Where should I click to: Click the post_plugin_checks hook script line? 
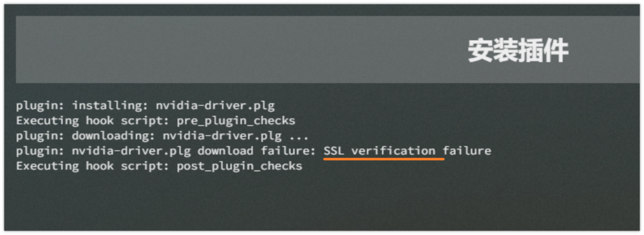[x=159, y=166]
